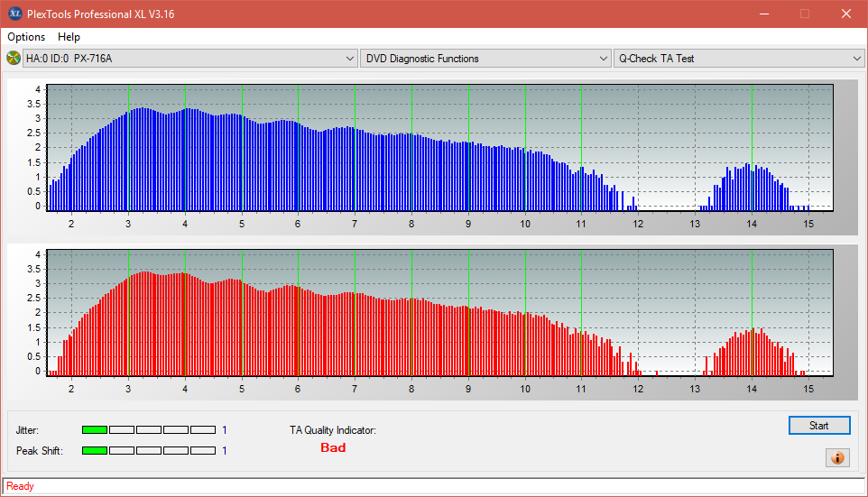This screenshot has width=868, height=497.
Task: Click the Start button
Action: pyautogui.click(x=818, y=426)
